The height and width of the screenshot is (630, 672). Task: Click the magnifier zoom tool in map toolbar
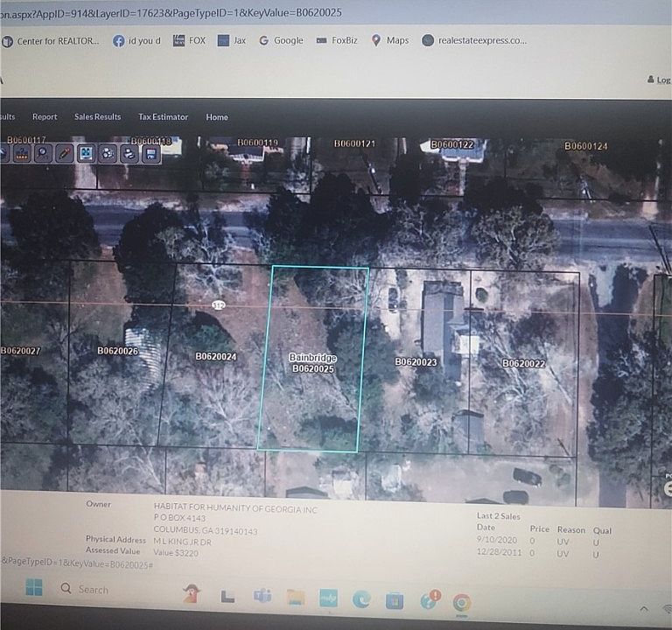(x=42, y=154)
